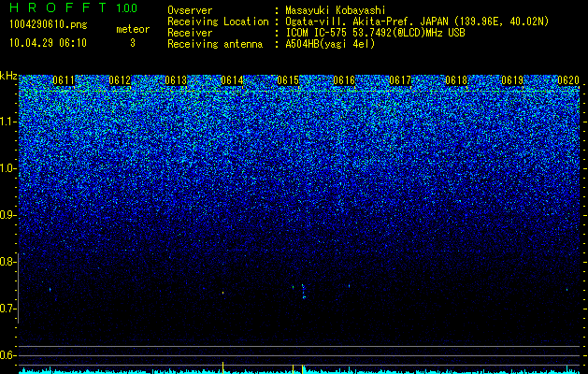Click the 0620 time marker
The width and height of the screenshot is (588, 374).
[568, 80]
